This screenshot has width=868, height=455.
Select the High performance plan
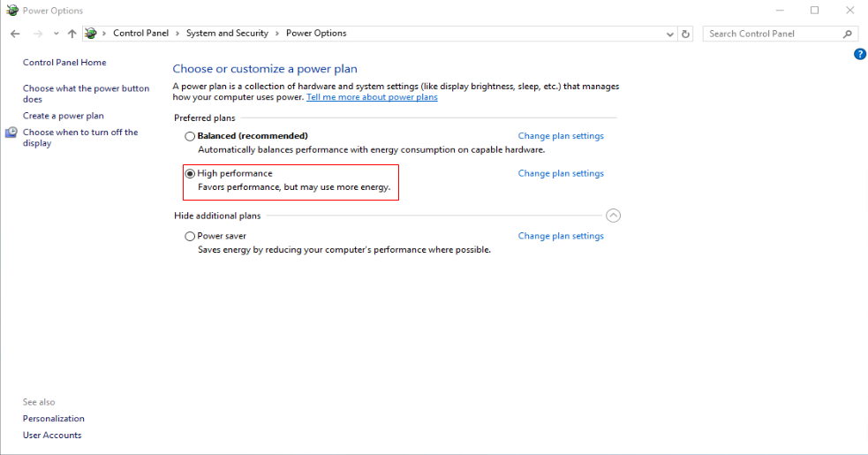pos(190,174)
